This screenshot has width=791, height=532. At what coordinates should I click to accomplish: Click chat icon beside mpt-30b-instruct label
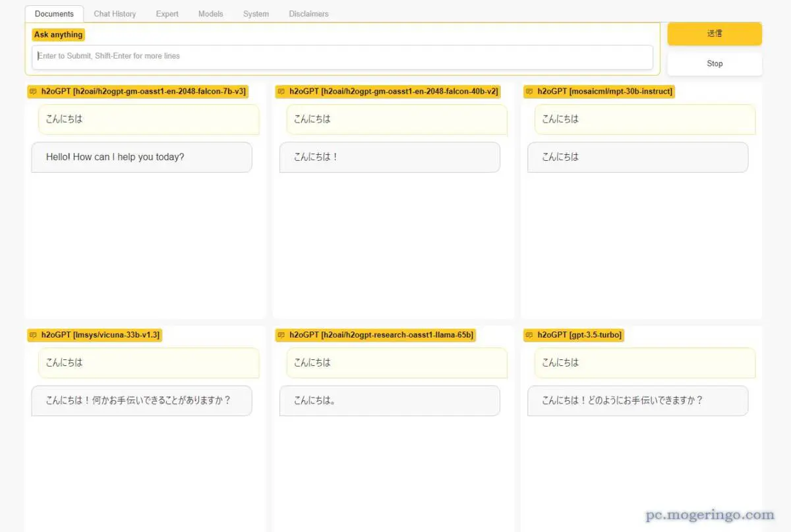click(529, 92)
